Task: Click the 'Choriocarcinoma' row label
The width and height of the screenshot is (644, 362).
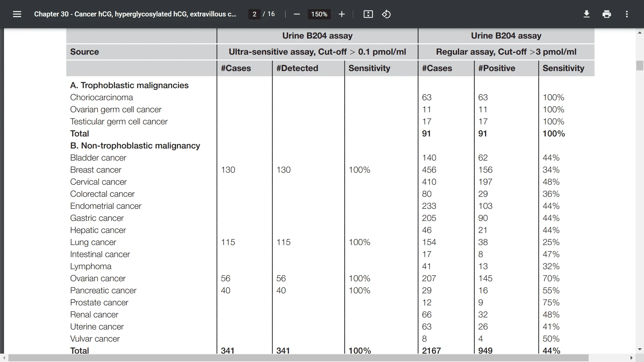Action: [x=101, y=97]
